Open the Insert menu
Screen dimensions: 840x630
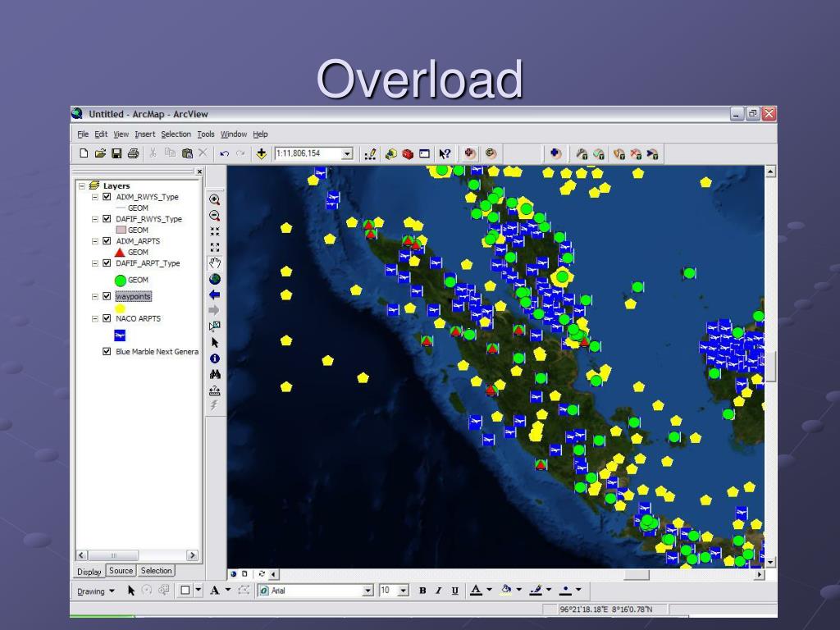click(144, 134)
